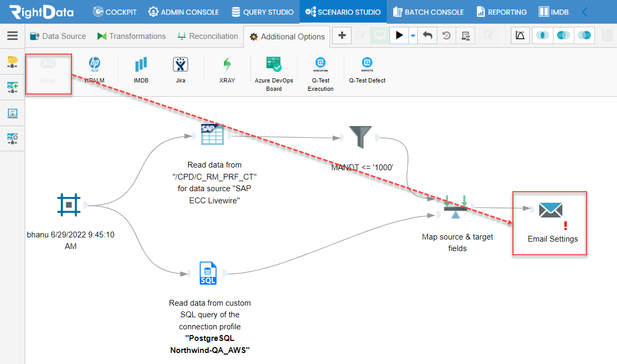Click the Email Settings envelope node
Screen dimensions: 617x364
coord(550,210)
